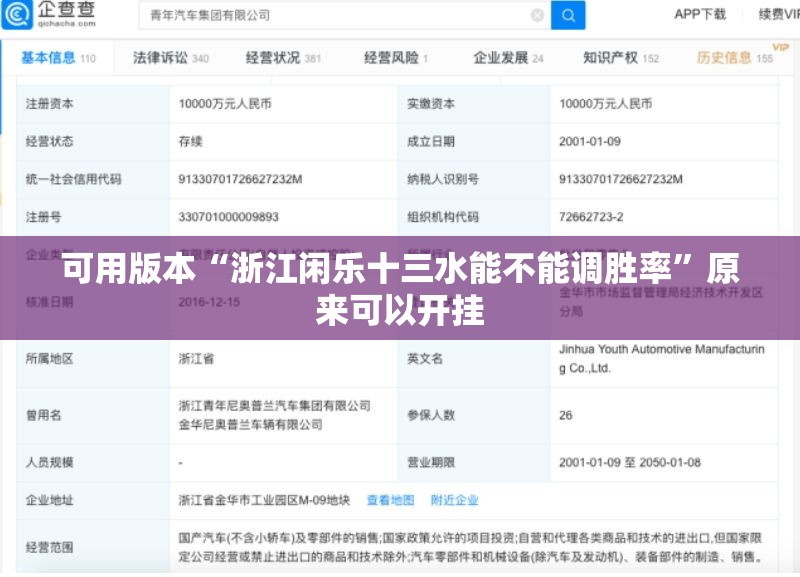
Task: Click the 查看地图 link
Action: (x=391, y=500)
